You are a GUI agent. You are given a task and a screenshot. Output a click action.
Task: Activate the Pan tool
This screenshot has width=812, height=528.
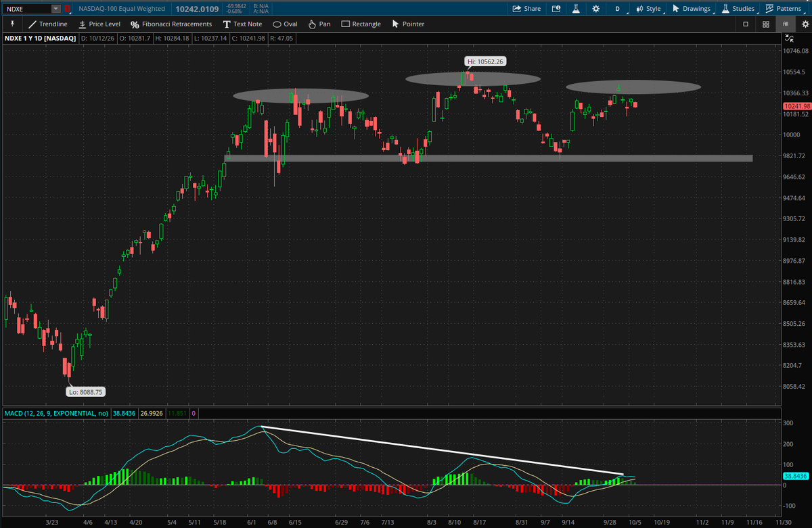click(319, 24)
